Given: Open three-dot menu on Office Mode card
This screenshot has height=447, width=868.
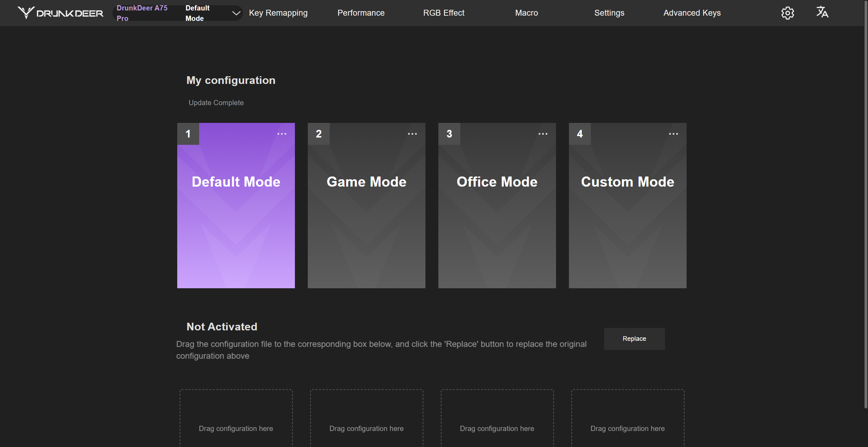Looking at the screenshot, I should point(543,134).
